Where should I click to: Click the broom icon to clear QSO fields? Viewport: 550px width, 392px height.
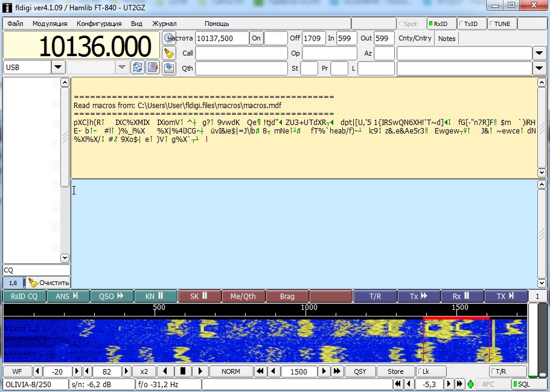169,53
